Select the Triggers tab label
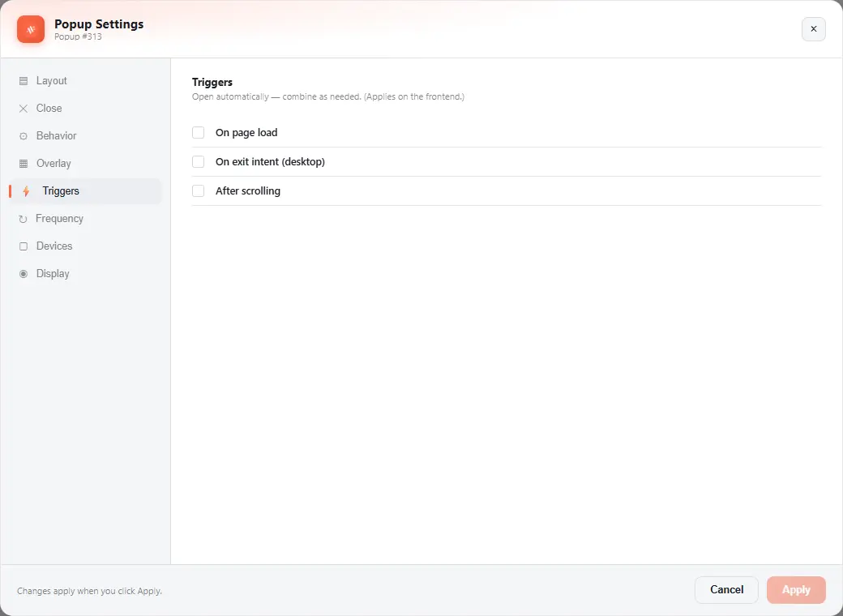This screenshot has height=616, width=843. 61,190
